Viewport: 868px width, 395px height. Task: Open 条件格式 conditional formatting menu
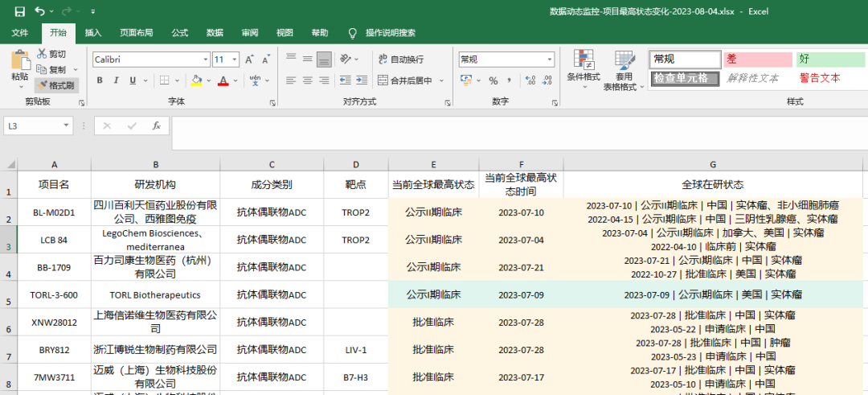pos(583,69)
